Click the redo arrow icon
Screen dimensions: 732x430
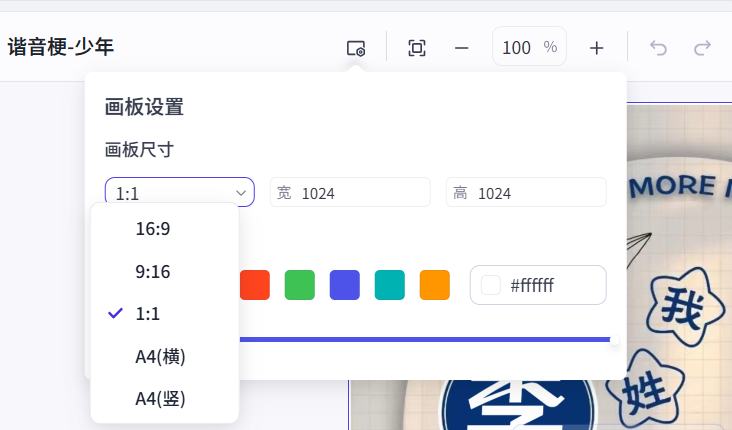click(x=702, y=48)
